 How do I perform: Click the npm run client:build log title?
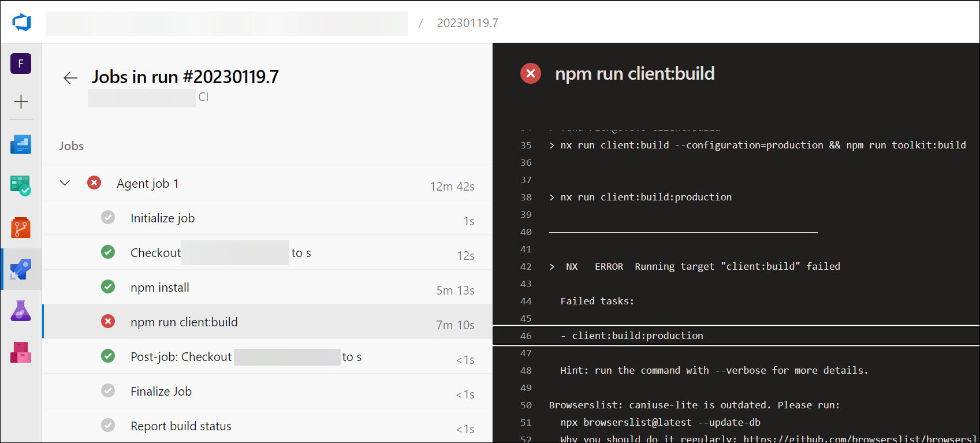pyautogui.click(x=635, y=73)
